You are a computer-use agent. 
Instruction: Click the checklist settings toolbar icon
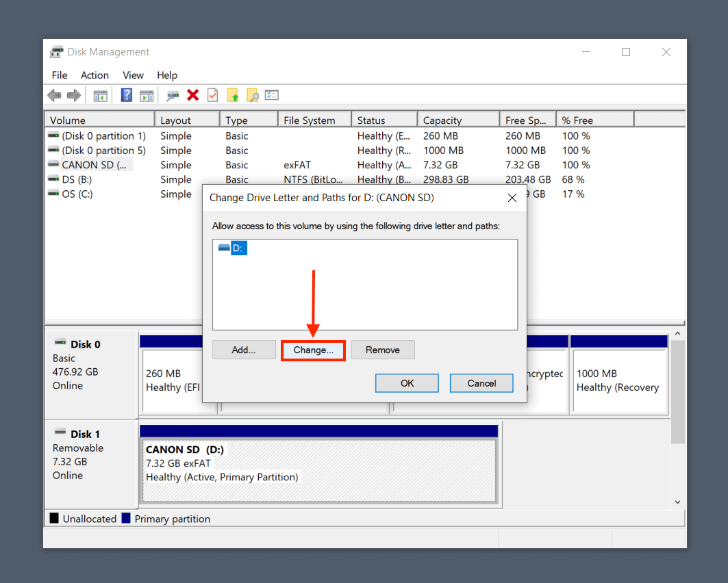coord(272,96)
